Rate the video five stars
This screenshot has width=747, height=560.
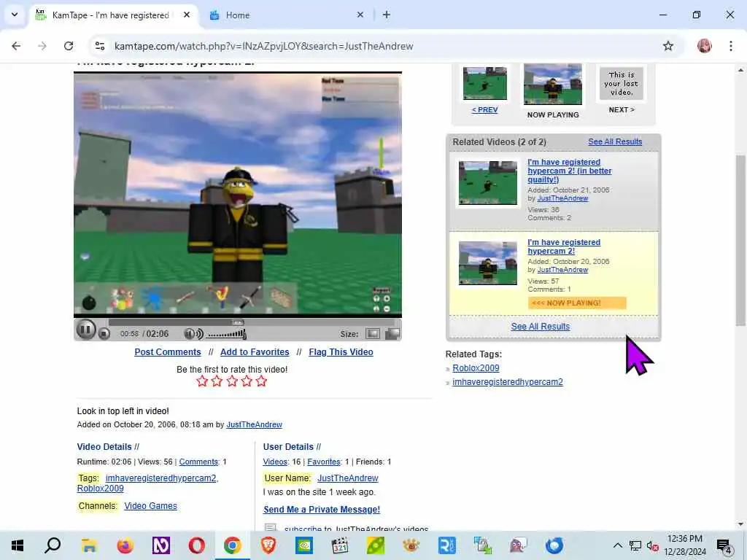coord(261,381)
